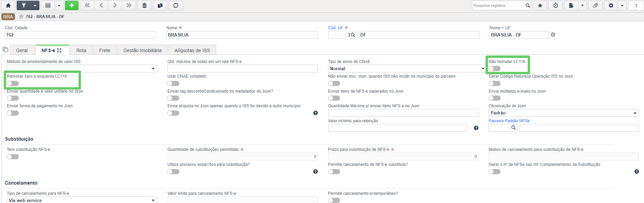Click the Cód. UF link label
Image resolution: width=644 pixels, height=203 pixels.
[336, 28]
